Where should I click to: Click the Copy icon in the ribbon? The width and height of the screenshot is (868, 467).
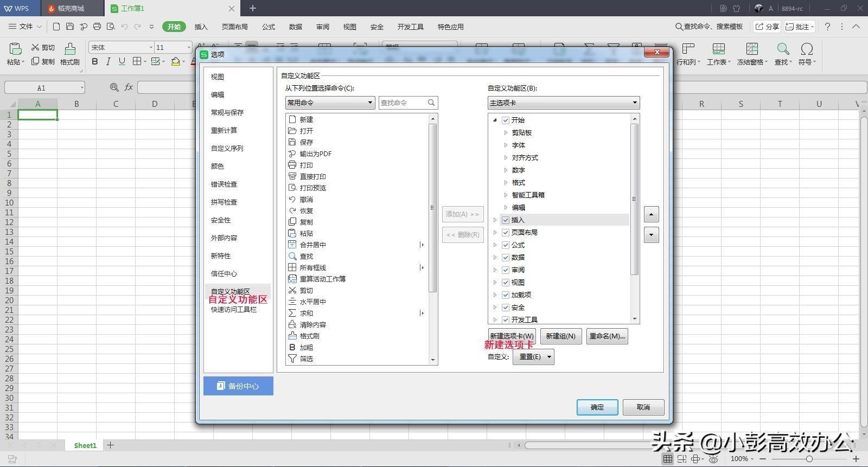(35, 61)
